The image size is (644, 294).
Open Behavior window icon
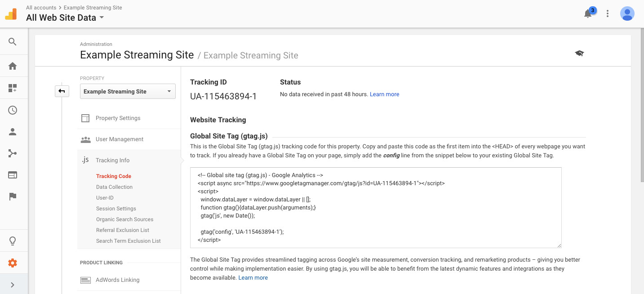tap(13, 175)
